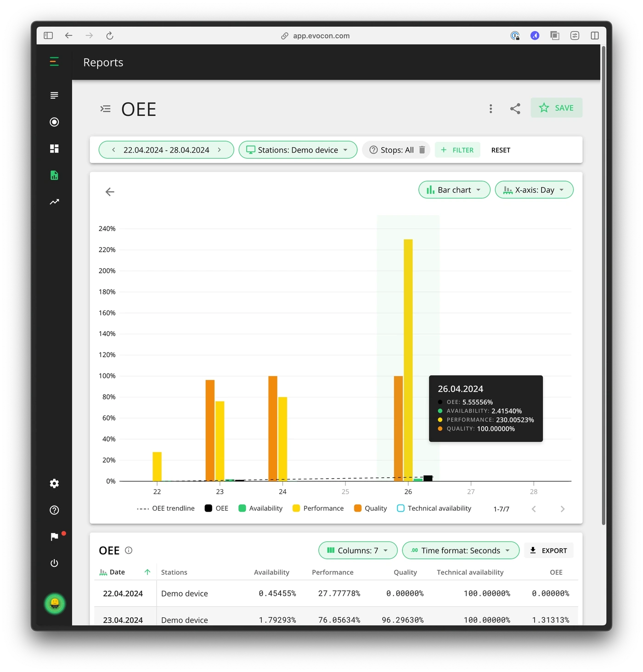The width and height of the screenshot is (643, 672).
Task: Open the help question mark icon
Action: (54, 510)
